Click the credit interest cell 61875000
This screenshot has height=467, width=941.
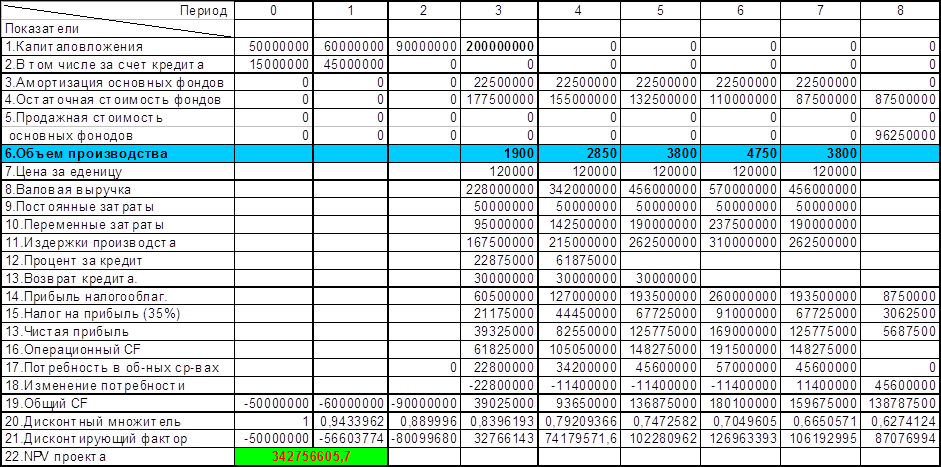coord(578,259)
